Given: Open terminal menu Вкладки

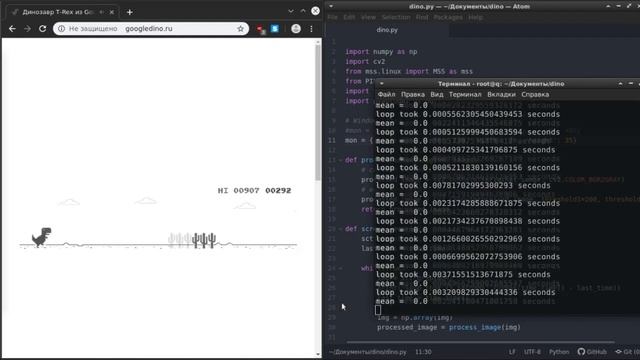Looking at the screenshot, I should [501, 94].
